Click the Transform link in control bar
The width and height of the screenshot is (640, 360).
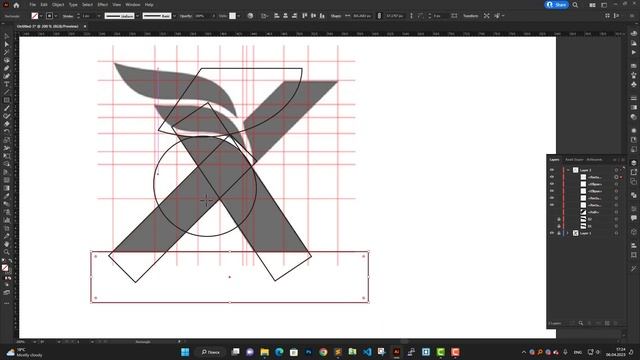tap(470, 16)
